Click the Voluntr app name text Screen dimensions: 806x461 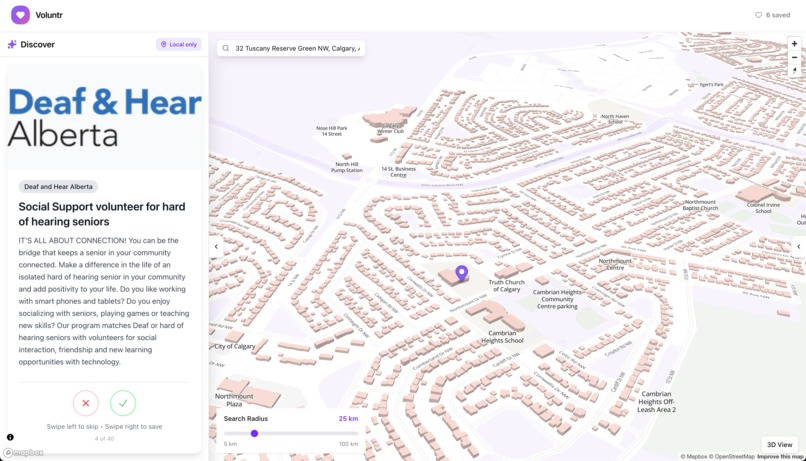(49, 15)
